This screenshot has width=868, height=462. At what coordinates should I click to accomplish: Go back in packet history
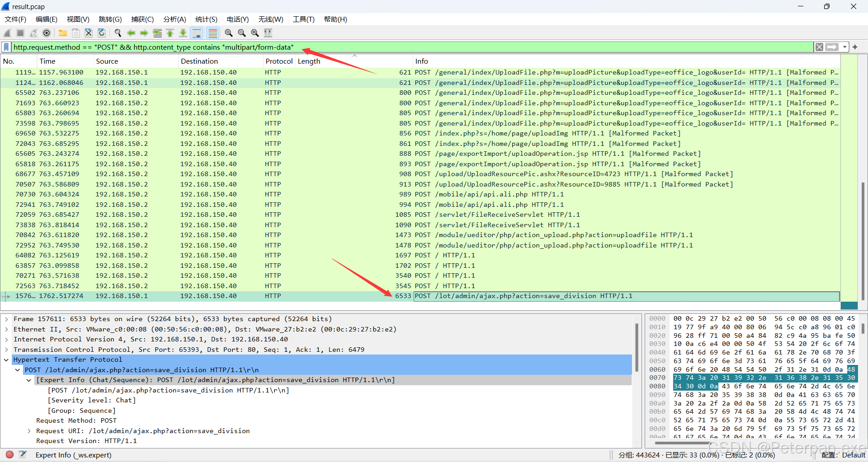pyautogui.click(x=131, y=33)
